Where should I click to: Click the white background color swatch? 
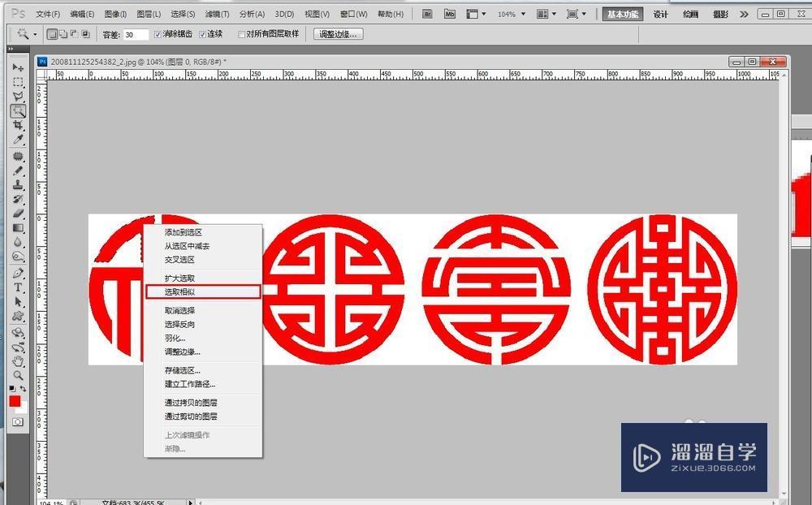point(24,409)
